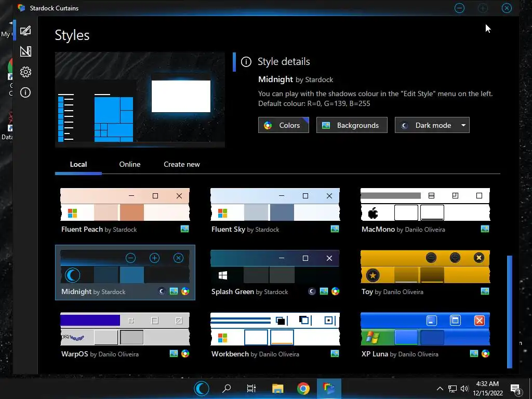Image resolution: width=532 pixels, height=399 pixels.
Task: Open the Edit Style ruler icon in sidebar
Action: click(x=25, y=51)
